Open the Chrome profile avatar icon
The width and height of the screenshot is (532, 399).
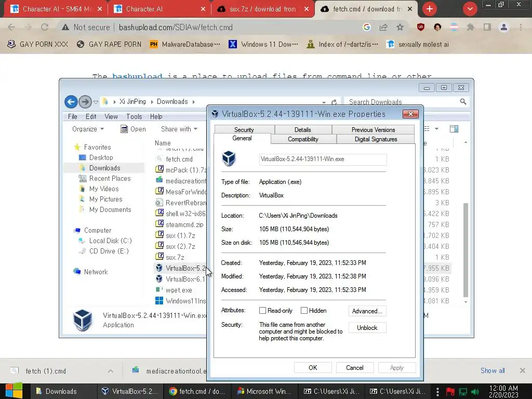(504, 27)
